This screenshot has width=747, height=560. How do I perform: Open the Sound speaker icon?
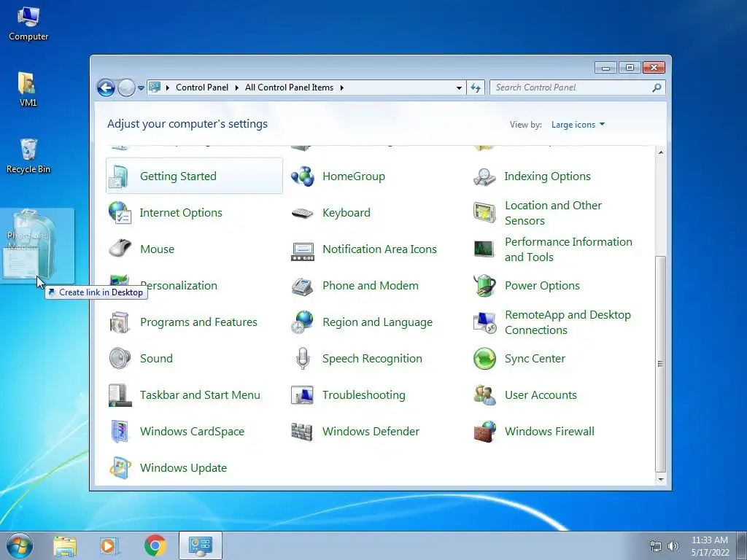(x=120, y=359)
